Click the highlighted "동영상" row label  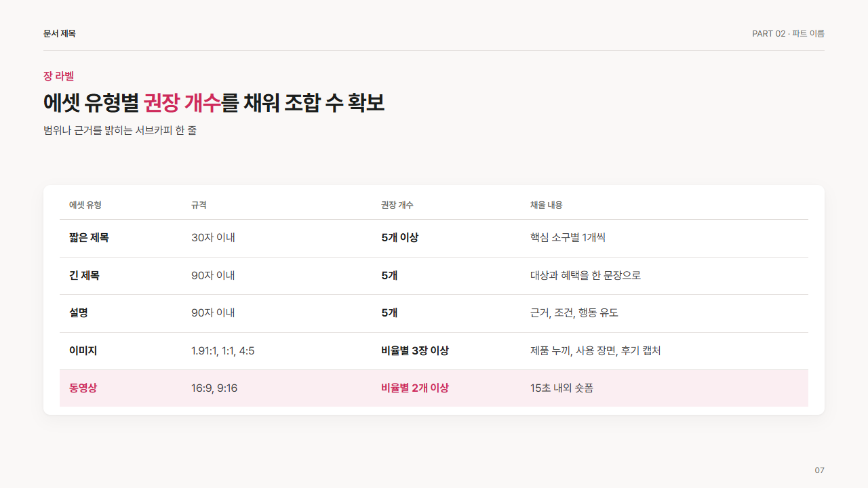pos(83,388)
